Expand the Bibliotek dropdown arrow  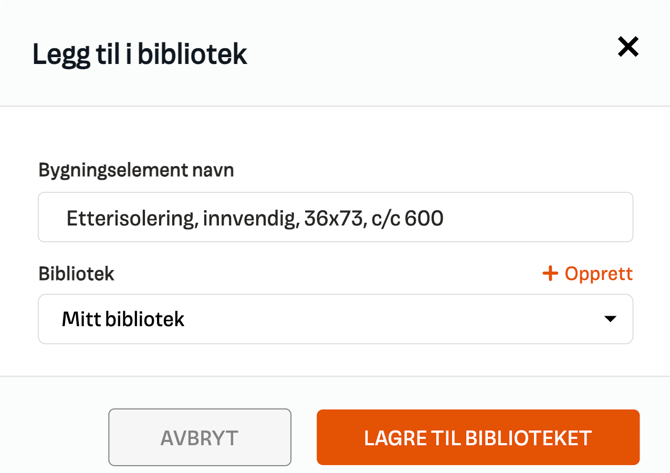610,319
